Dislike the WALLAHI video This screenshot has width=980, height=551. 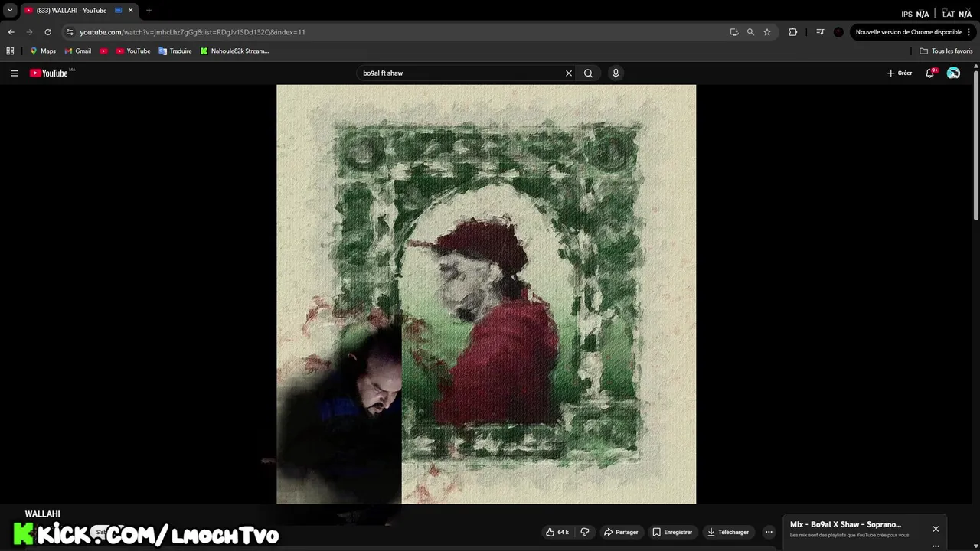tap(585, 532)
